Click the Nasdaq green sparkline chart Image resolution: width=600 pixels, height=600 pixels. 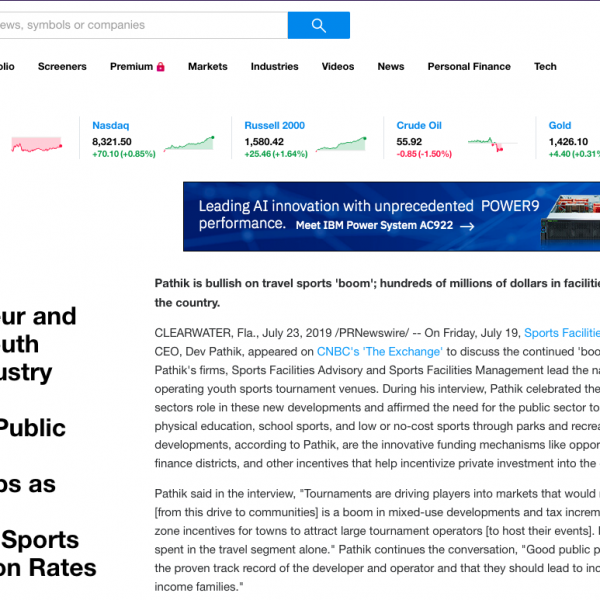pyautogui.click(x=189, y=143)
